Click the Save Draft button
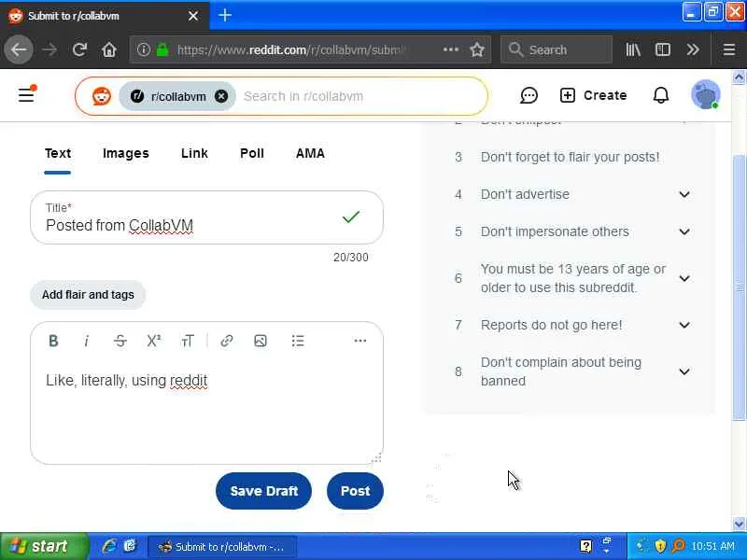Screen dimensions: 747x560 click(263, 491)
